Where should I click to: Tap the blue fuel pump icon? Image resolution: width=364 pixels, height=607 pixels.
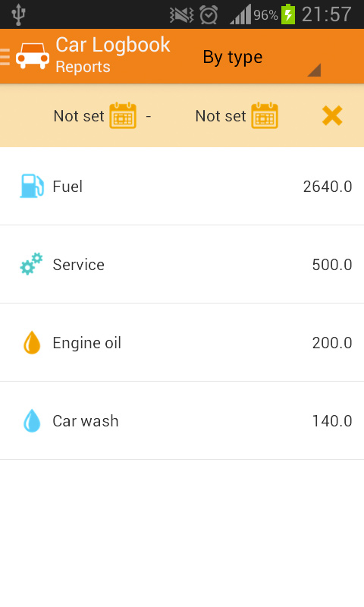32,186
